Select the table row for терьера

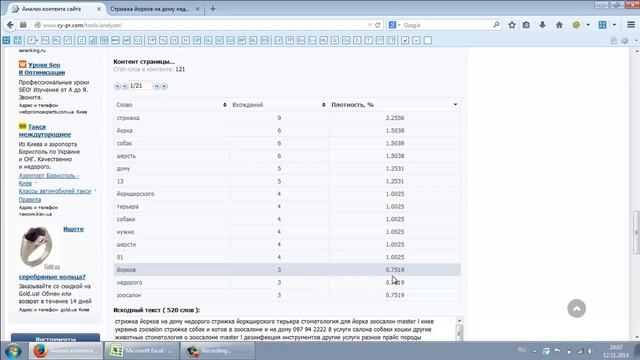click(287, 207)
